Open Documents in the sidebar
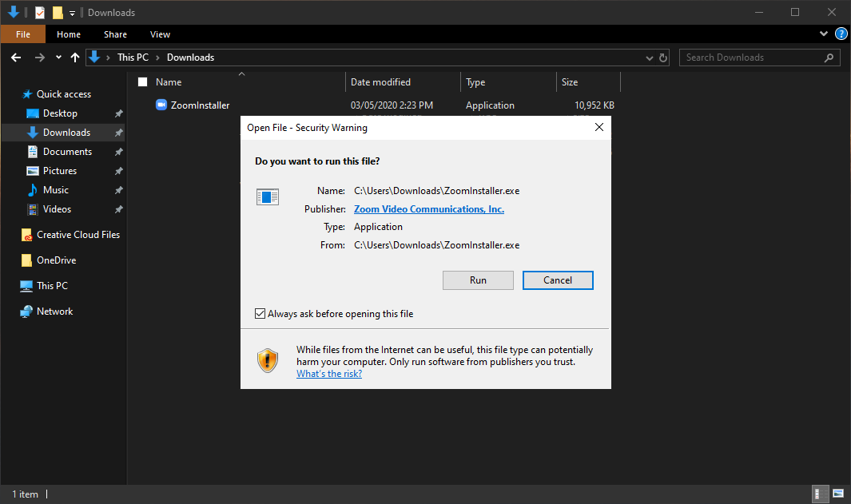Screen dimensions: 851x504 coord(67,152)
